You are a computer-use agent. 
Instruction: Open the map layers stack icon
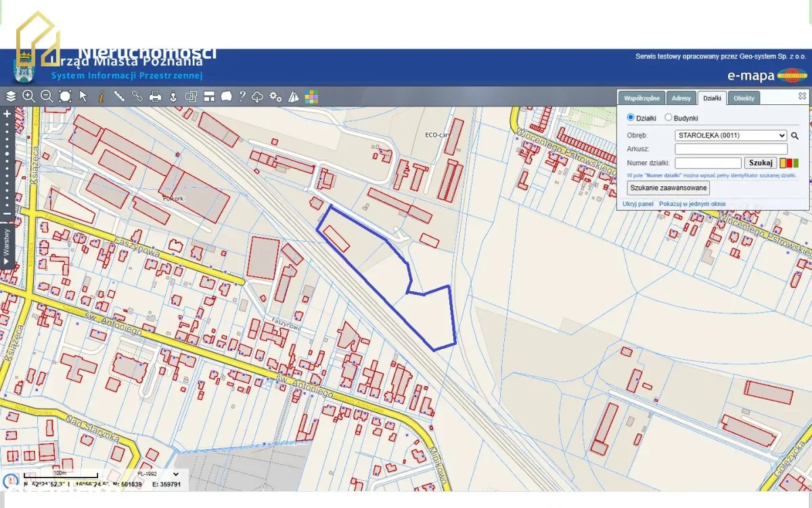coord(11,96)
